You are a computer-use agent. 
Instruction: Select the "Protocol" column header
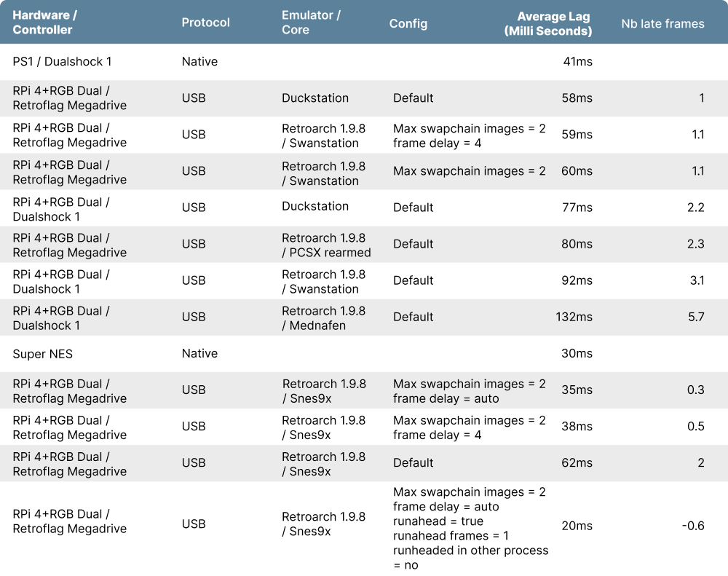(205, 23)
